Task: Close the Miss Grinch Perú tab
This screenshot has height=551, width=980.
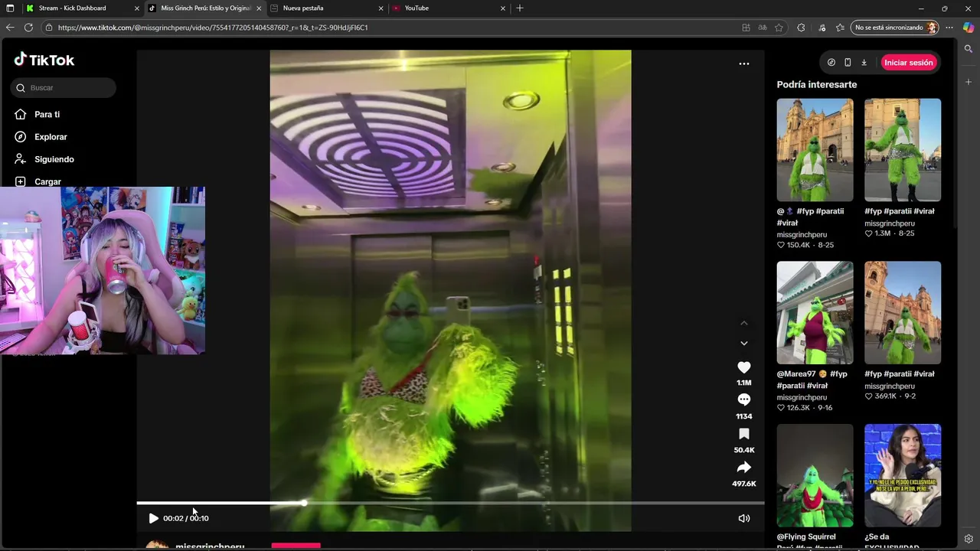Action: click(259, 8)
